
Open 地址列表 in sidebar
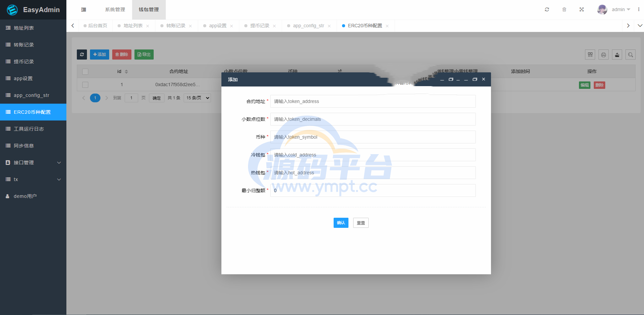33,28
